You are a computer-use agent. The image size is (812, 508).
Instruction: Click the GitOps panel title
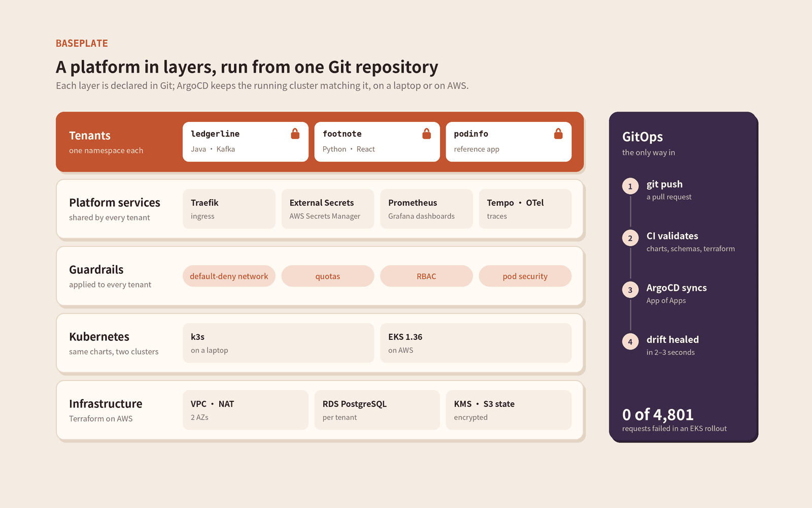coord(642,137)
